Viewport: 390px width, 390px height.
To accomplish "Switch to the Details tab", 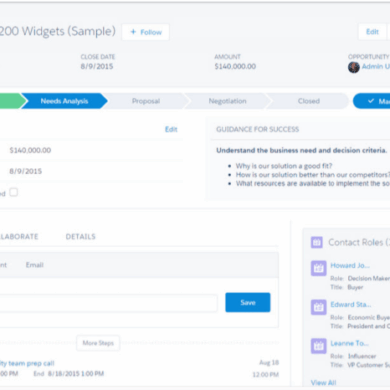I will (80, 237).
